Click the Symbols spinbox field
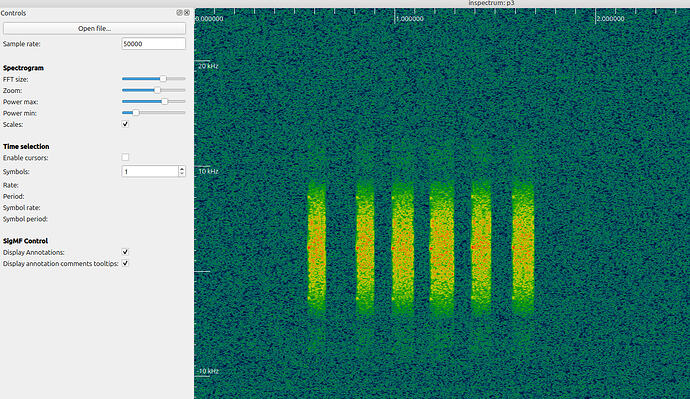Screen dimensions: 690x399 point(150,172)
